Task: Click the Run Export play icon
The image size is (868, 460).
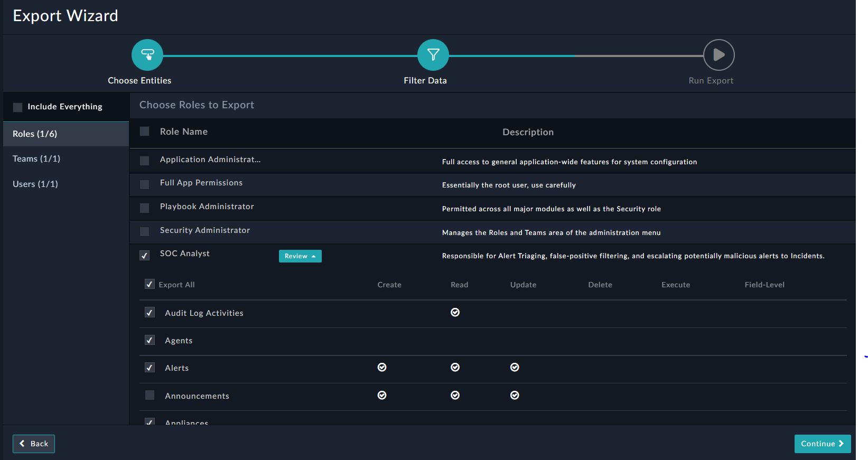Action: pos(719,55)
